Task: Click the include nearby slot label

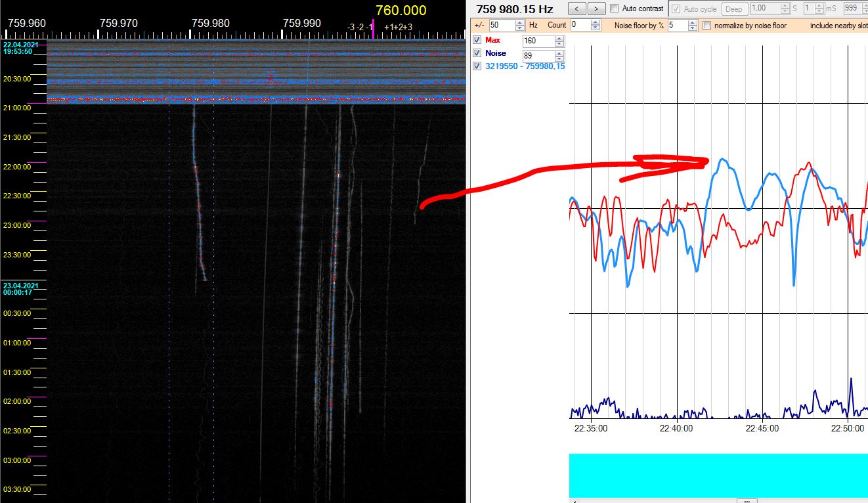Action: click(838, 26)
